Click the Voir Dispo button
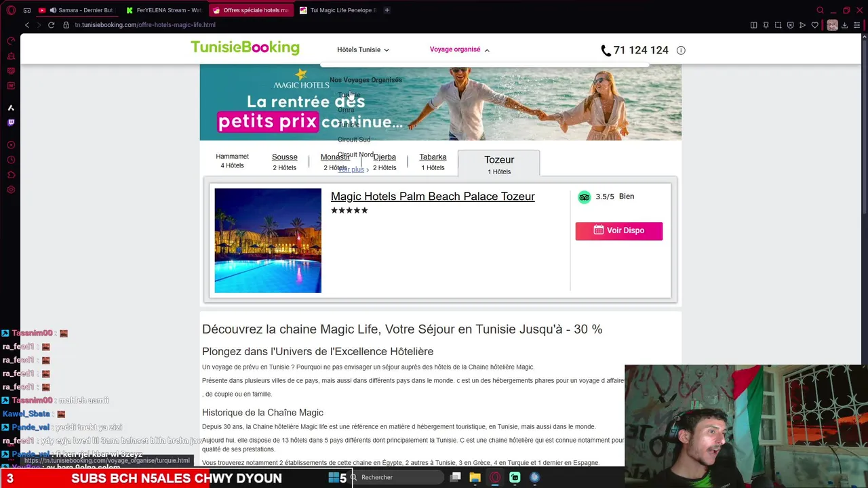The image size is (868, 488). [x=619, y=231]
